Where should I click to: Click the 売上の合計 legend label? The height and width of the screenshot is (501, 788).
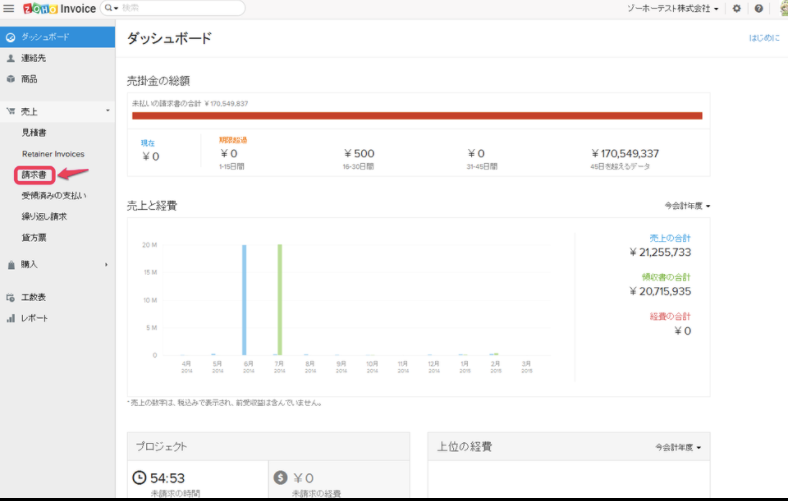point(670,238)
